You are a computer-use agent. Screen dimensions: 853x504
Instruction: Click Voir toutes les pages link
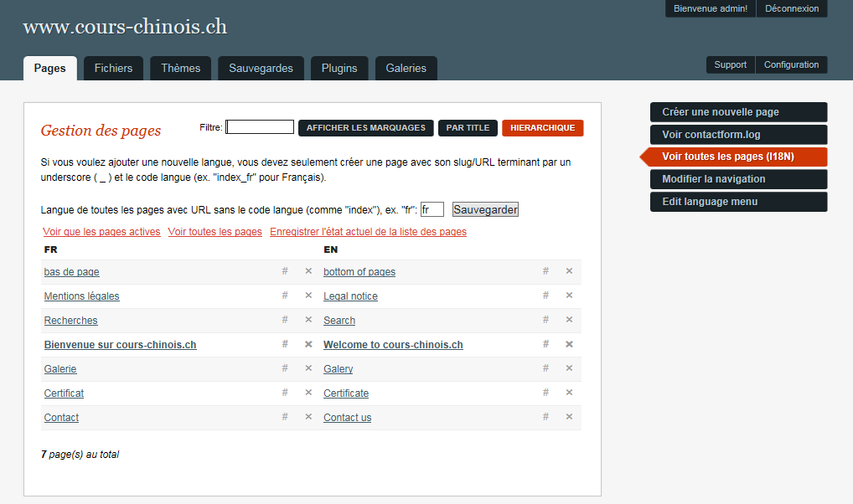click(x=215, y=232)
